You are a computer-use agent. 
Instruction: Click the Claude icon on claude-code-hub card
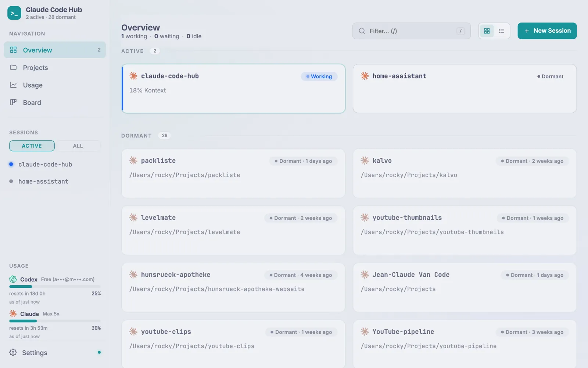point(133,76)
